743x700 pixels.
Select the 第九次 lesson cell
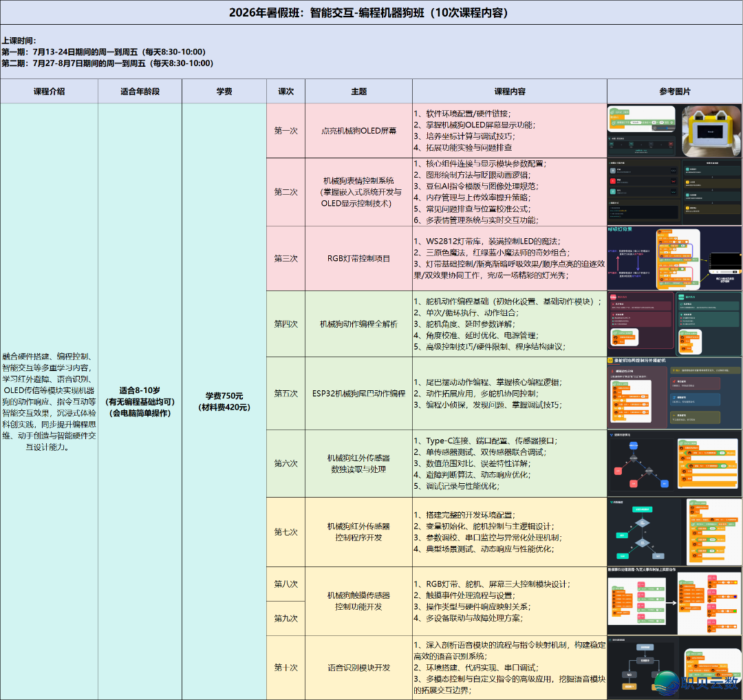[x=286, y=619]
